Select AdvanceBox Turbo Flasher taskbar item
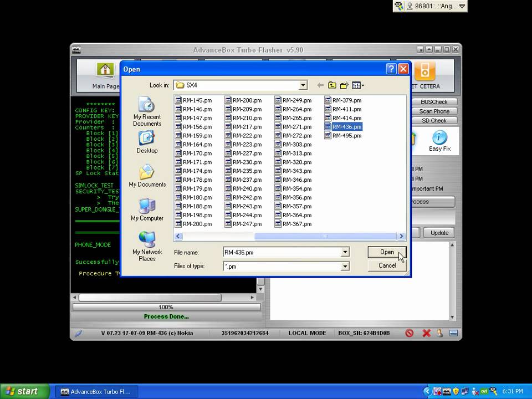The height and width of the screenshot is (399, 532). click(x=96, y=392)
